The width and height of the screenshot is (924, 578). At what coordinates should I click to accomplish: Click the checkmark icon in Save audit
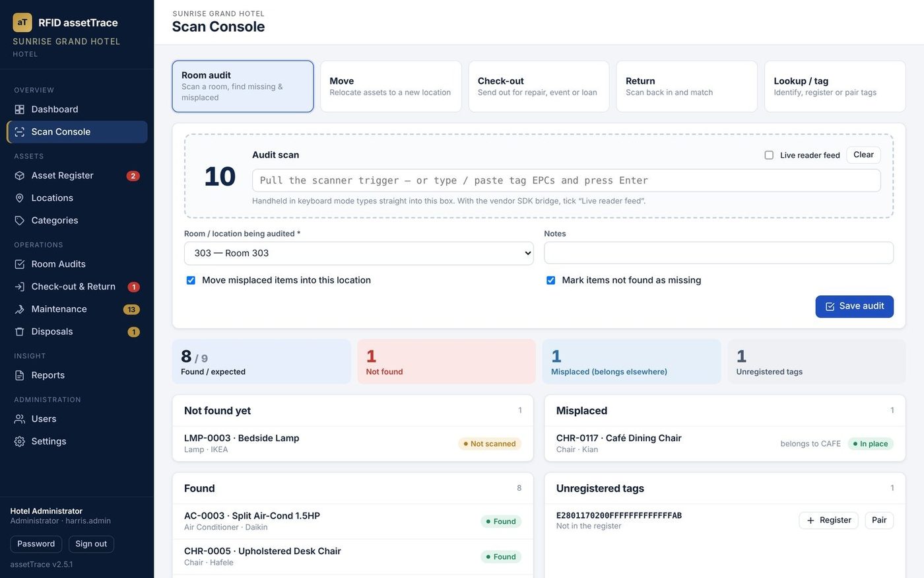pyautogui.click(x=830, y=307)
